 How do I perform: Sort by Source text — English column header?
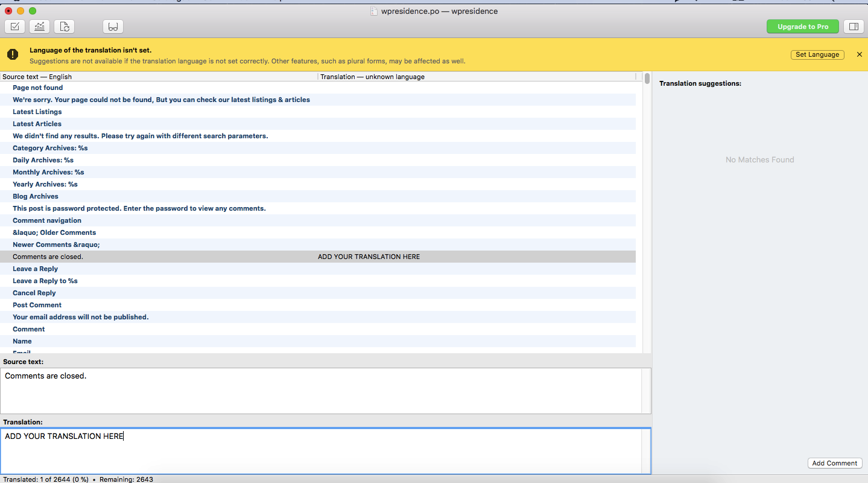point(159,77)
